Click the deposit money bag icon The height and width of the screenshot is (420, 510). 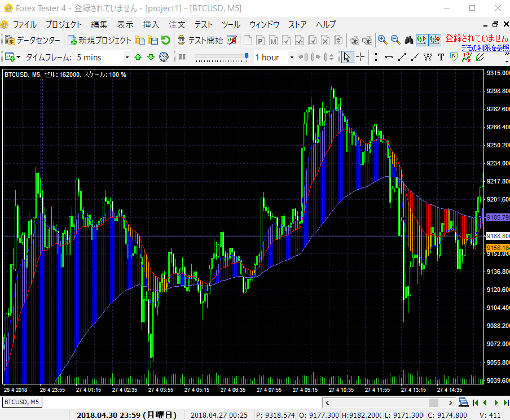point(354,41)
